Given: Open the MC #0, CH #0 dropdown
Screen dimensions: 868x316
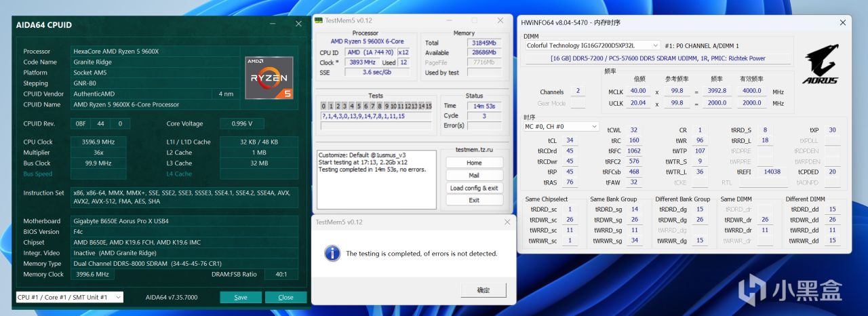Looking at the screenshot, I should pyautogui.click(x=561, y=126).
